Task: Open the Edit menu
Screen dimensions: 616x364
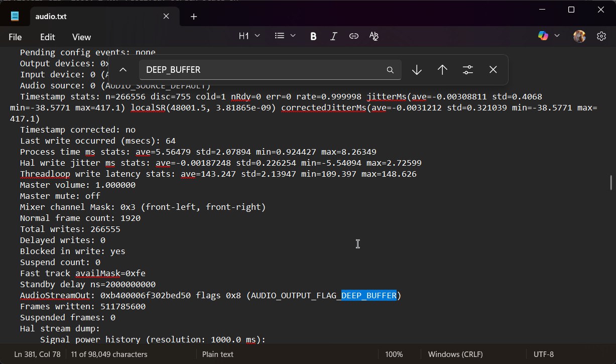Action: pyautogui.click(x=48, y=37)
